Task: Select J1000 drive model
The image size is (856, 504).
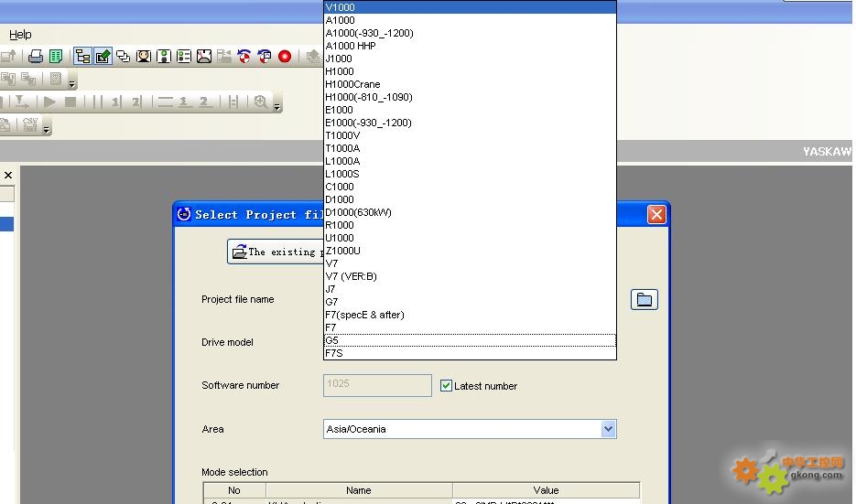Action: pyautogui.click(x=470, y=59)
